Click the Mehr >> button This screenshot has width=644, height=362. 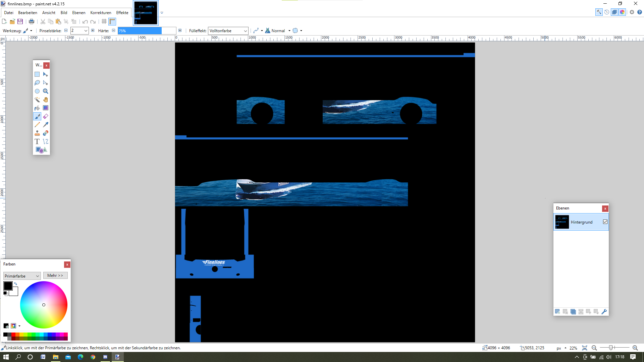[x=55, y=276]
